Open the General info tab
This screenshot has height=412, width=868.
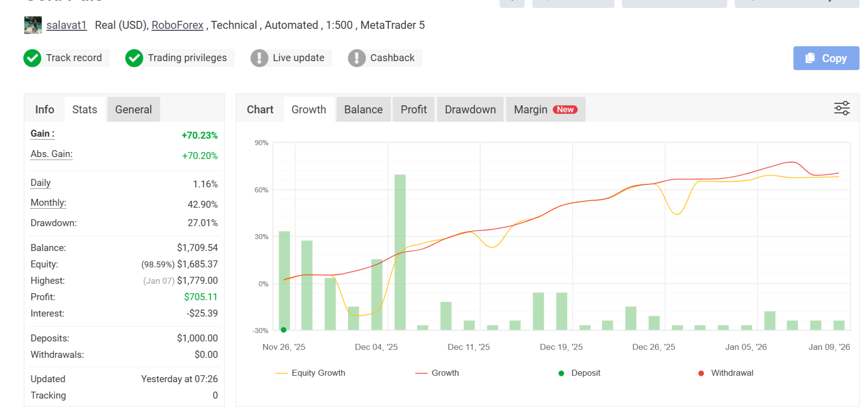point(133,110)
